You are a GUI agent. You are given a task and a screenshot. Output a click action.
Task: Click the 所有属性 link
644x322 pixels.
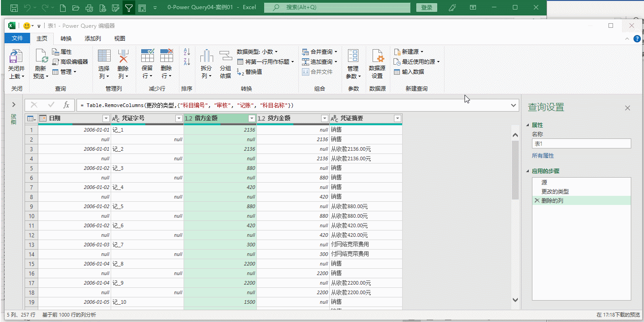tap(543, 156)
